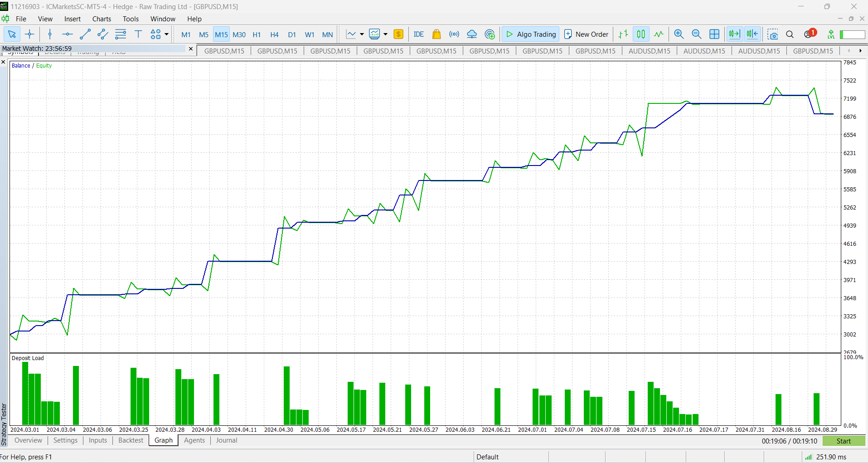Toggle chart auto scroll button
Viewport: 868px width, 463px height.
(734, 34)
